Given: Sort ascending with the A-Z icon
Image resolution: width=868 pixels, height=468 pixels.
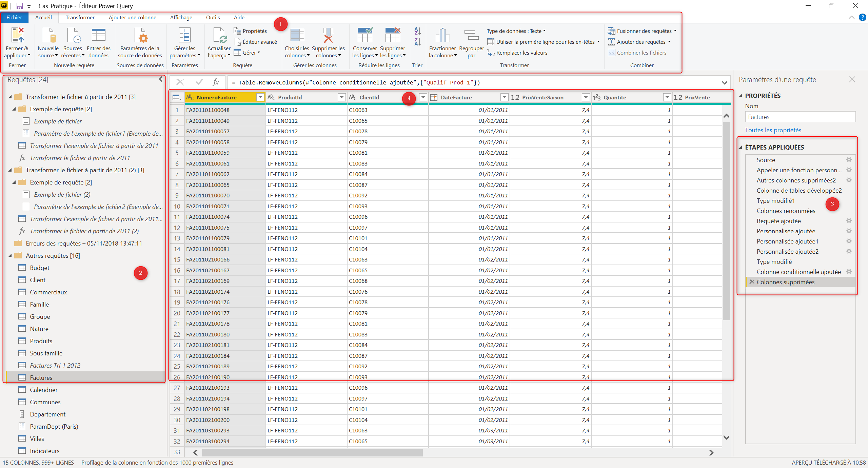Looking at the screenshot, I should (x=418, y=31).
